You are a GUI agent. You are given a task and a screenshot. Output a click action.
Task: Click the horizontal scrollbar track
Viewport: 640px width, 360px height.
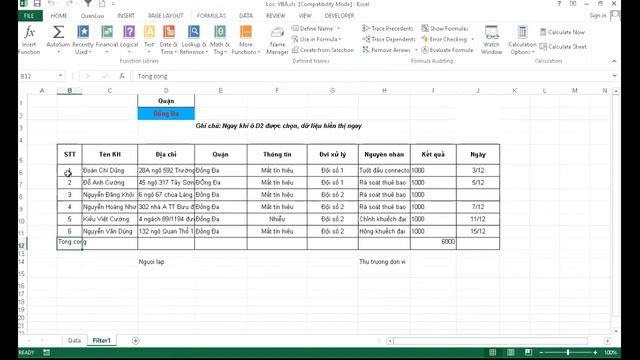pyautogui.click(x=490, y=340)
